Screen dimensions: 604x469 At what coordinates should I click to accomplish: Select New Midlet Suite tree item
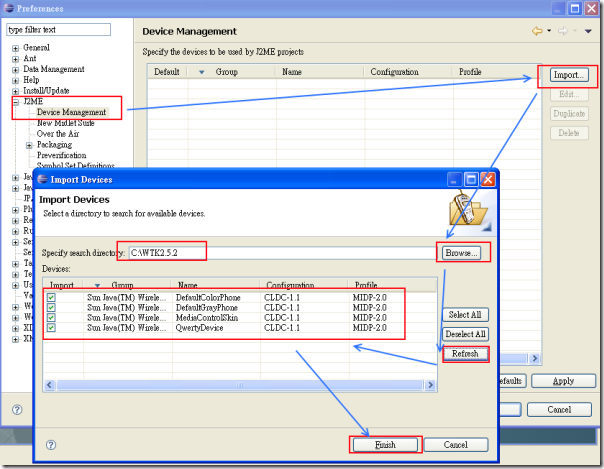(65, 123)
